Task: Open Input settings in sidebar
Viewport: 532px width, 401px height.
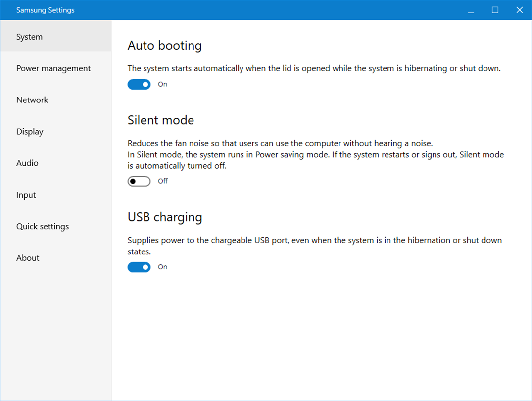Action: pos(26,195)
